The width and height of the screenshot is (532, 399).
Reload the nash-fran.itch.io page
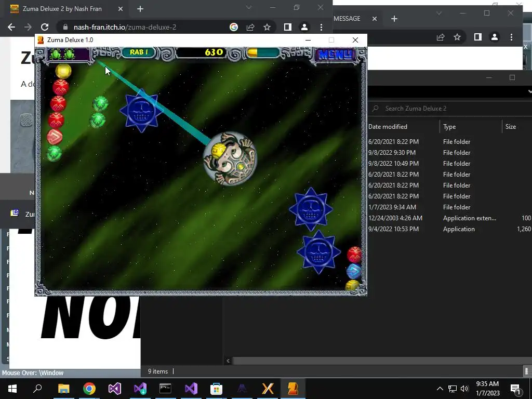45,27
